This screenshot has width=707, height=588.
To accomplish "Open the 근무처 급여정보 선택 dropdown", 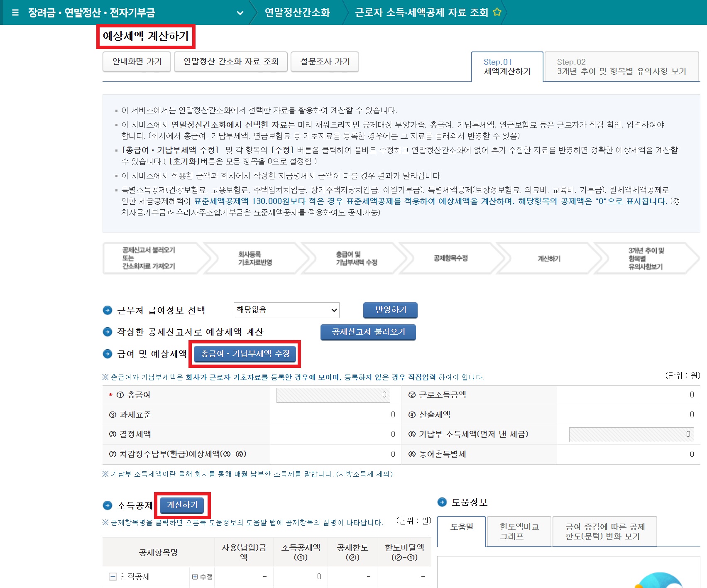I will 286,310.
